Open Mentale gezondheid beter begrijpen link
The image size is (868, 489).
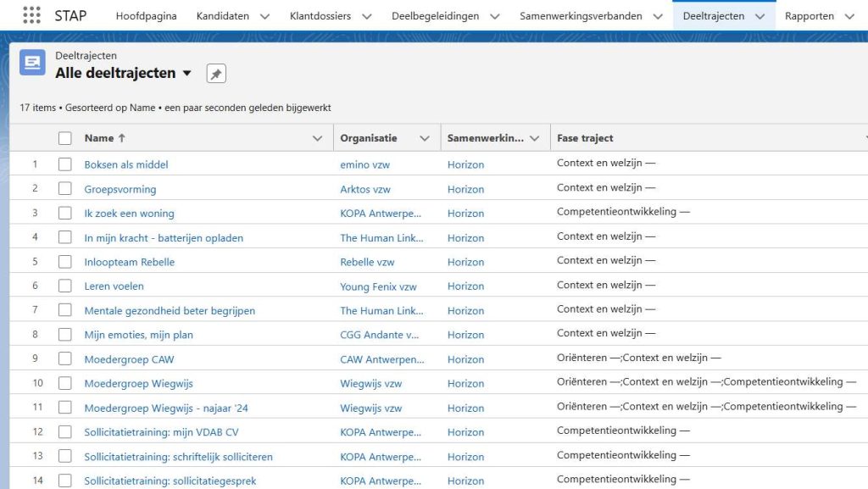tap(170, 311)
